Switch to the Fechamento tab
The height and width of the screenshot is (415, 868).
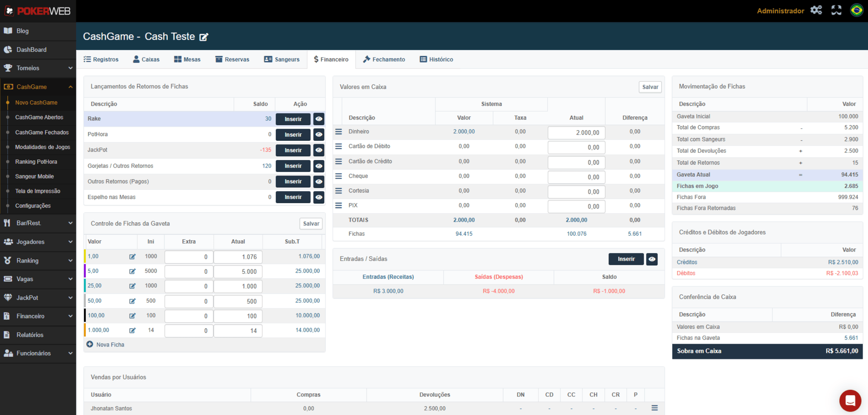pos(384,59)
